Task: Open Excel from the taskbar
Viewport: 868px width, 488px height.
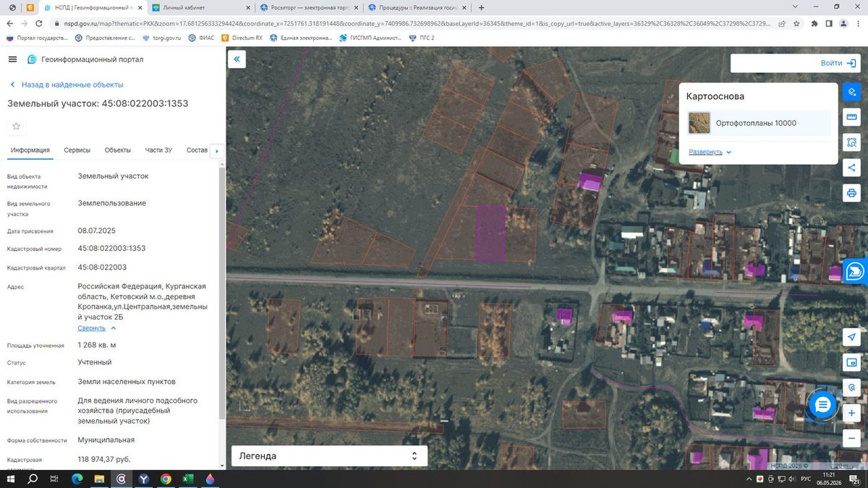Action: point(187,479)
